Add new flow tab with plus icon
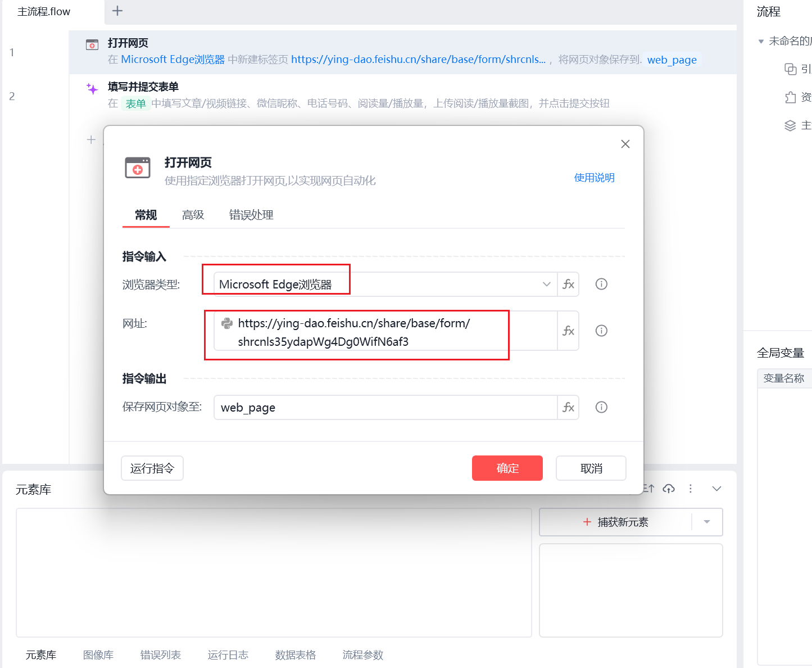 point(117,11)
